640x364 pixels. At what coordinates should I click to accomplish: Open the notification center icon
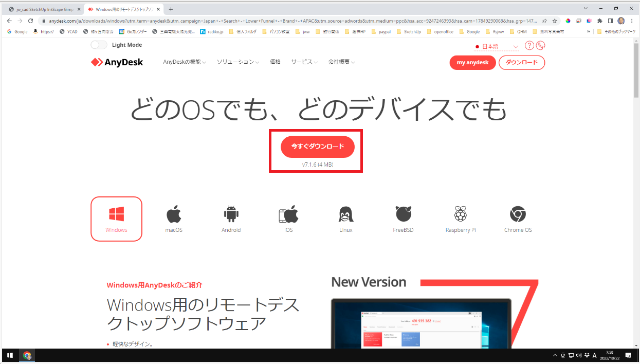pos(628,355)
